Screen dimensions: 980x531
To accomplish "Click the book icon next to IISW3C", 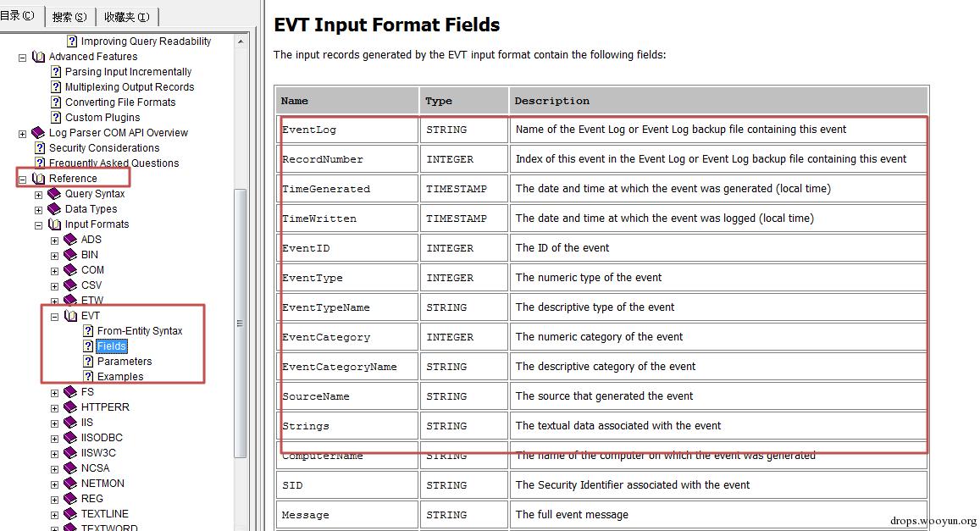I will [71, 453].
